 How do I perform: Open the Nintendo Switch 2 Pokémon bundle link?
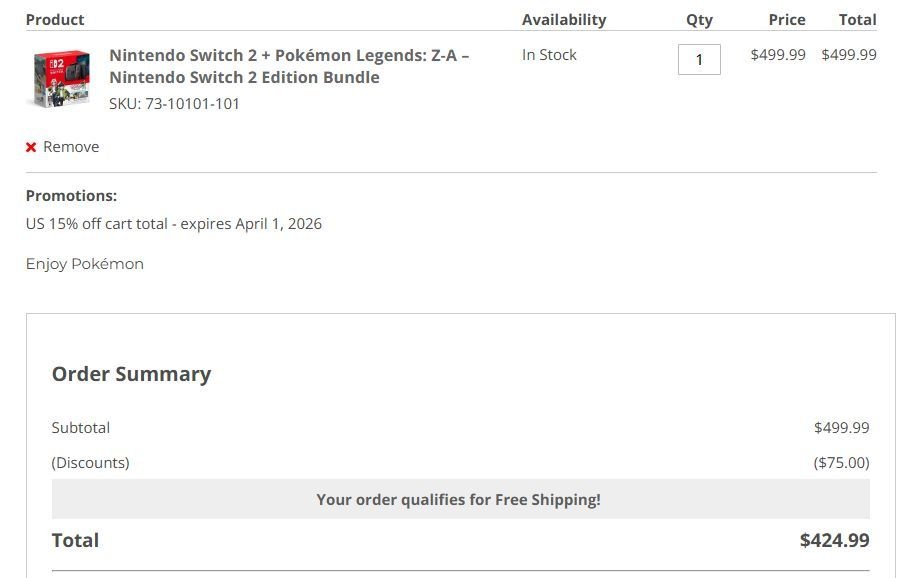tap(289, 66)
